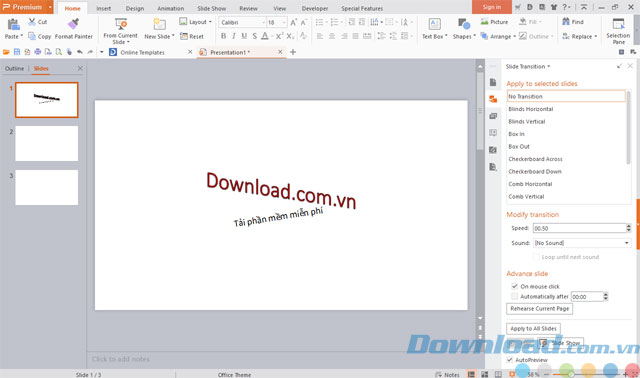Click the Print icon in quick toolbar
This screenshot has height=378, width=640.
[x=38, y=52]
